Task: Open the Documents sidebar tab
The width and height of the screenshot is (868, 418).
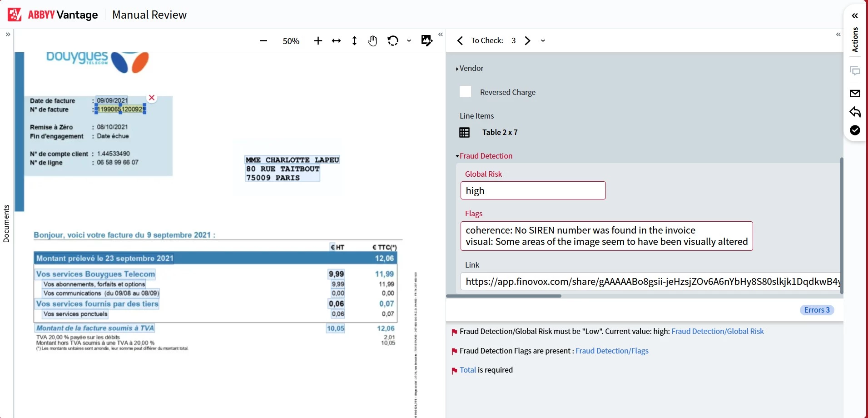Action: [6, 224]
